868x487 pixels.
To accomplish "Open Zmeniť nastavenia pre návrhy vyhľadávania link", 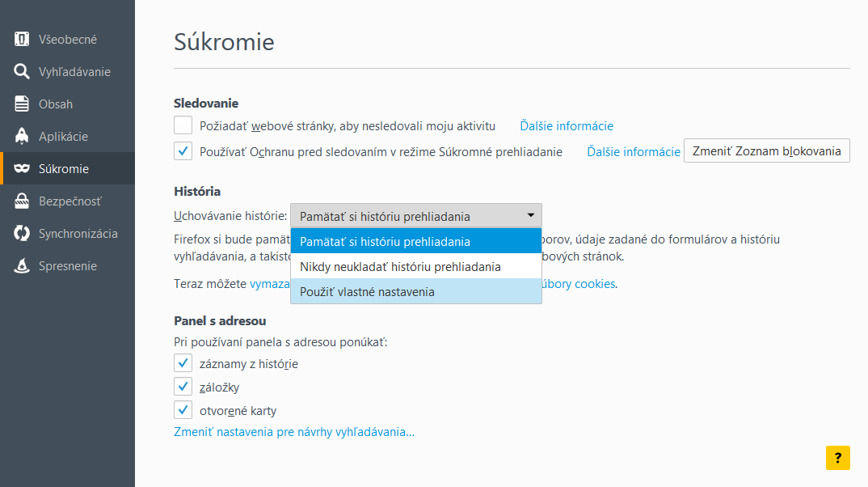I will (x=294, y=432).
